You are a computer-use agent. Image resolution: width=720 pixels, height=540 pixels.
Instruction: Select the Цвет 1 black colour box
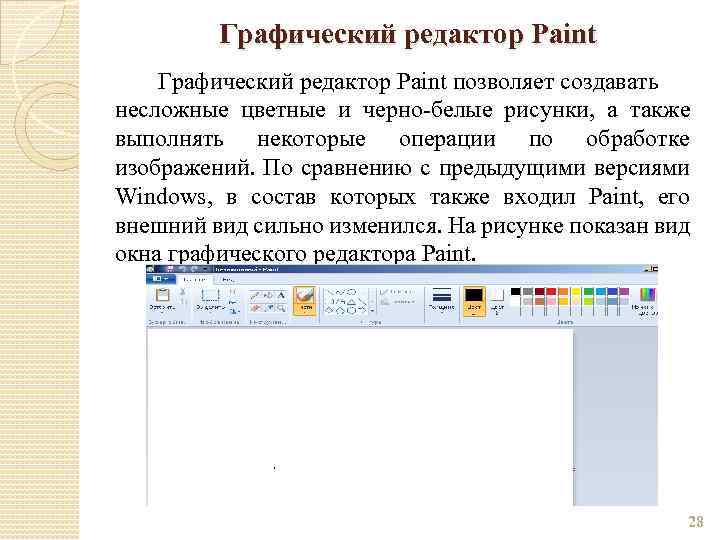coord(474,301)
